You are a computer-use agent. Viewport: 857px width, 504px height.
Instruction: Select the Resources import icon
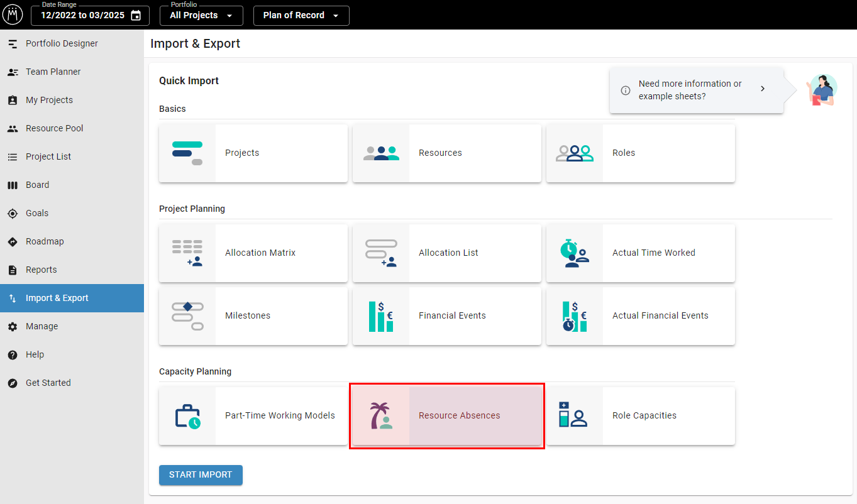coord(381,153)
